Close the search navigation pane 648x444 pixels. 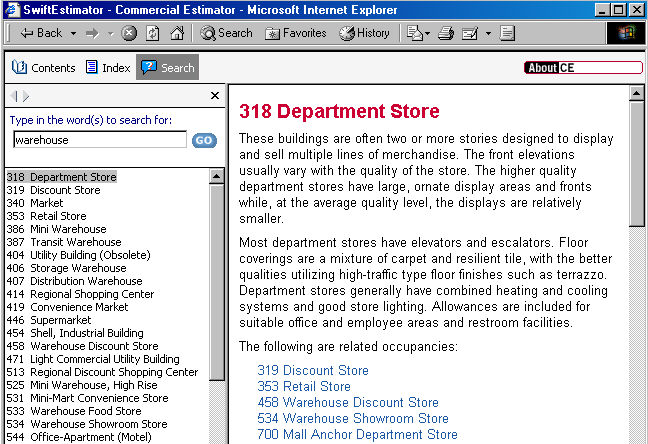click(x=215, y=95)
